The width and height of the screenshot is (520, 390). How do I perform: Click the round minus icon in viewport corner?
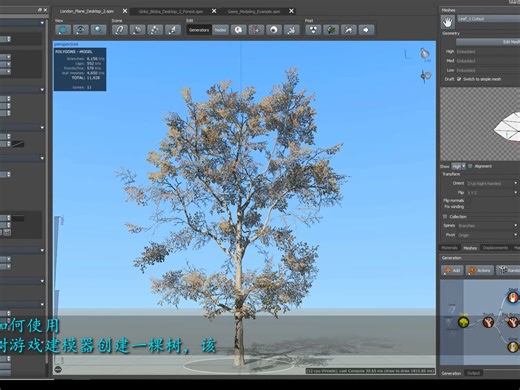[58, 369]
